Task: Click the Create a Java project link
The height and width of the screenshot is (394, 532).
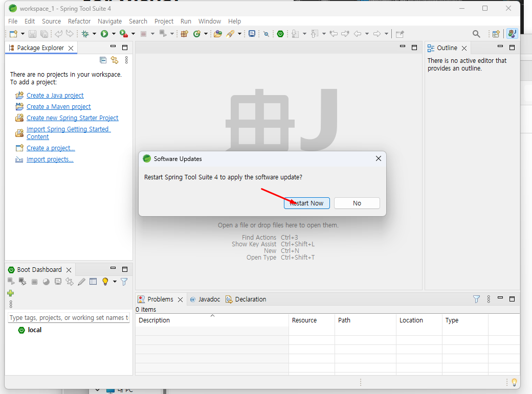Action: (x=55, y=96)
